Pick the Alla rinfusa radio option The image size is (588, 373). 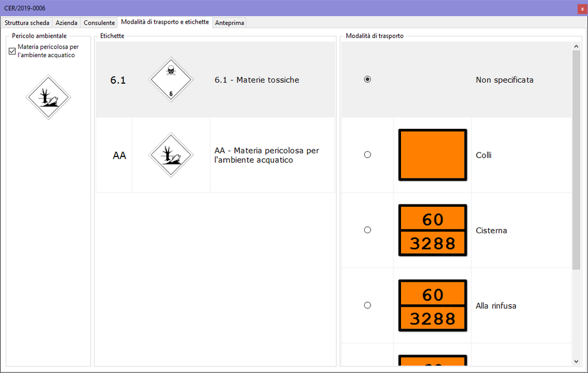(x=368, y=305)
